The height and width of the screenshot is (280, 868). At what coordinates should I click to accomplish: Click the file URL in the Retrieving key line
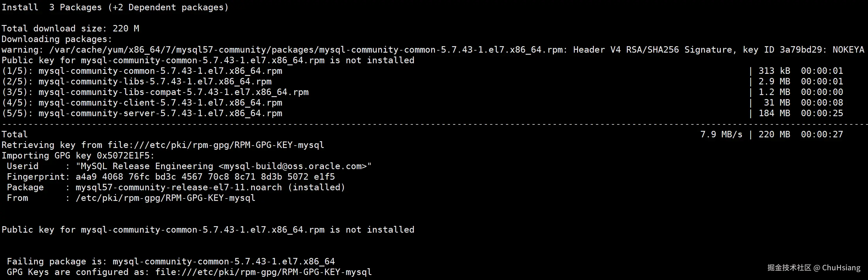216,145
